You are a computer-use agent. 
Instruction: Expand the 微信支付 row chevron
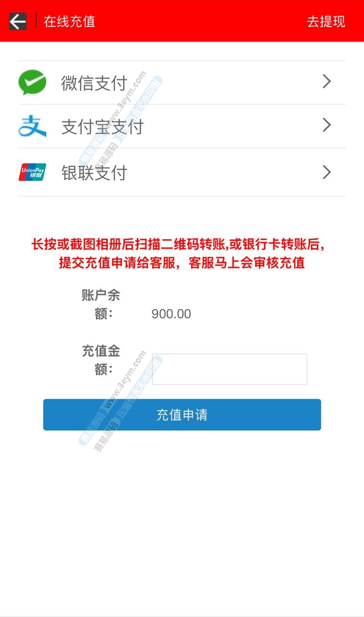327,81
